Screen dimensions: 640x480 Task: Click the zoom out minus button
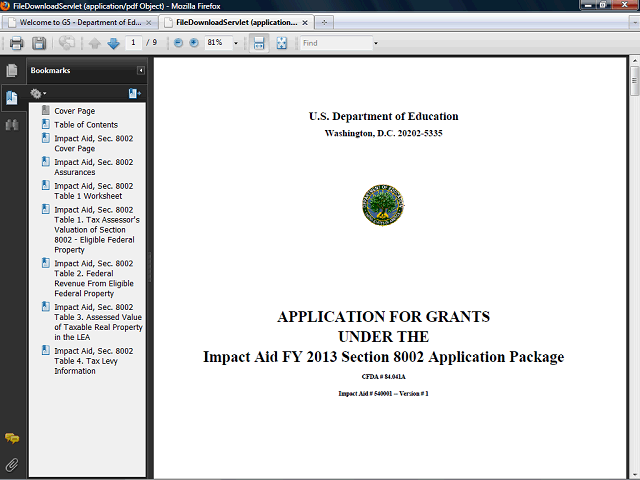point(178,43)
